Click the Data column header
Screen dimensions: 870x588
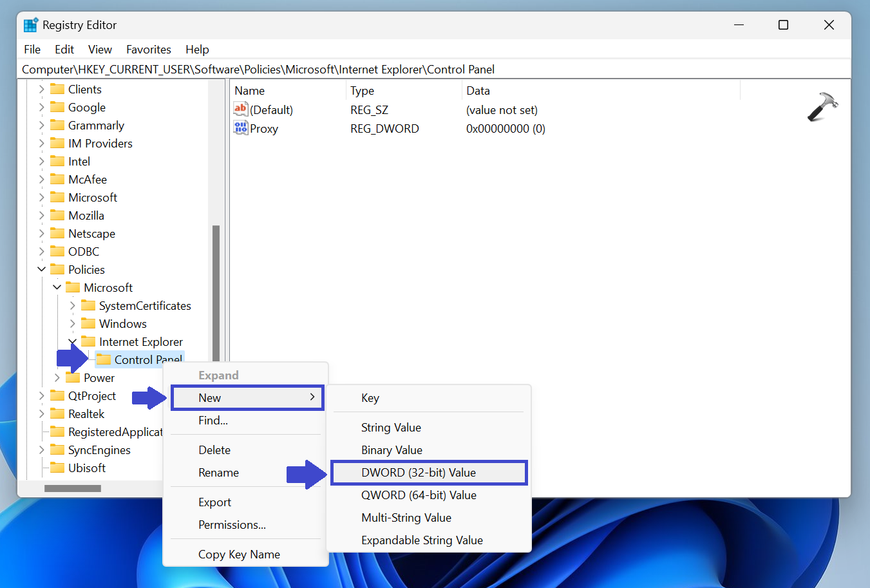478,91
